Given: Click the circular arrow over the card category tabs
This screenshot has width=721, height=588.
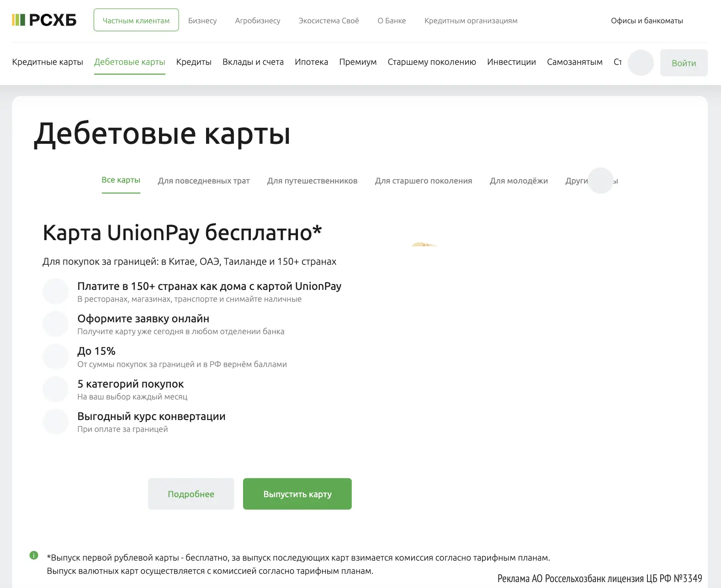Looking at the screenshot, I should pyautogui.click(x=600, y=180).
